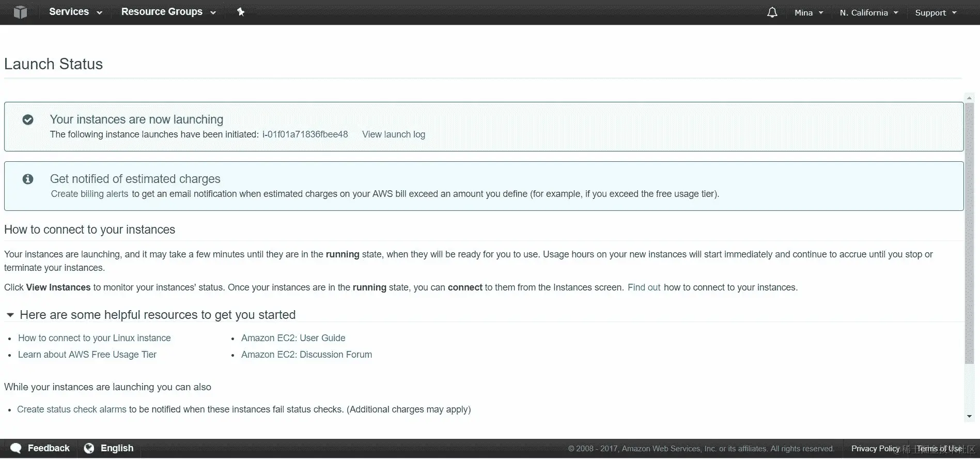The width and height of the screenshot is (980, 459).
Task: Collapse the helpful resources section
Action: [10, 315]
